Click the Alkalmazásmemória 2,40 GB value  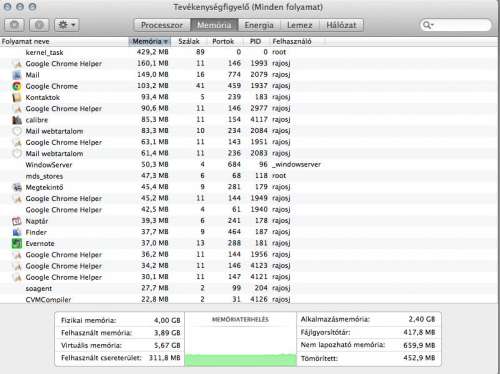pos(422,319)
